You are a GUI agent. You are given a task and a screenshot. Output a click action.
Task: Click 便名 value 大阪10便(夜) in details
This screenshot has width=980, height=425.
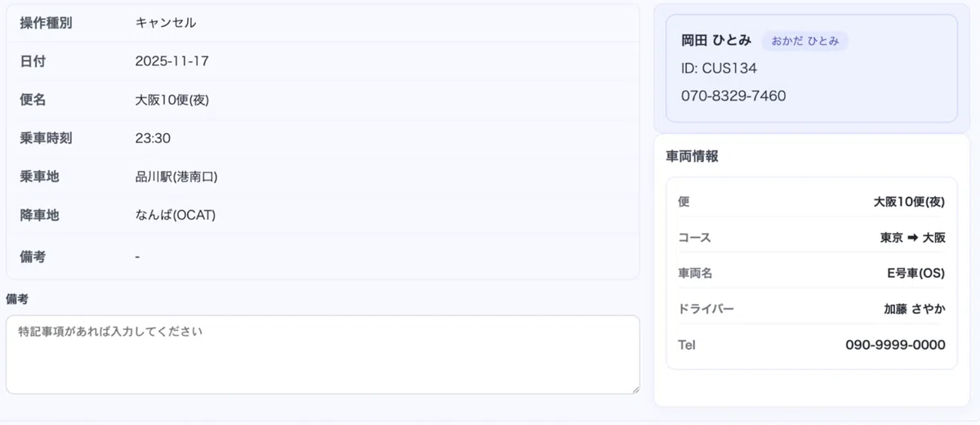172,100
